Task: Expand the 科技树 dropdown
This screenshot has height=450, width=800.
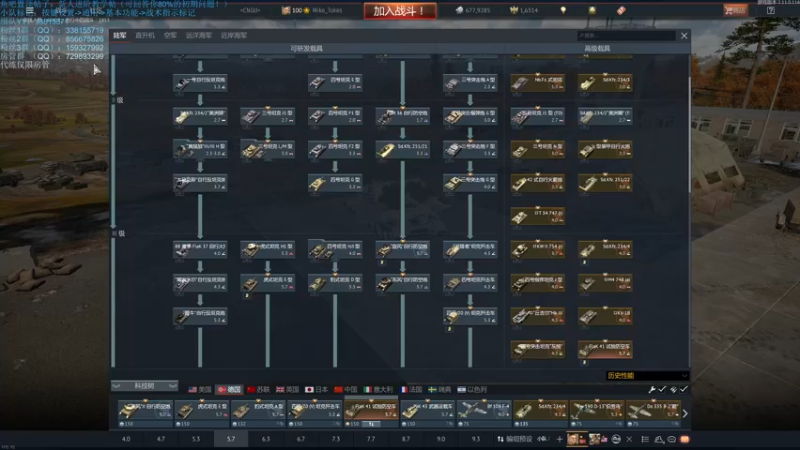Action: 144,386
